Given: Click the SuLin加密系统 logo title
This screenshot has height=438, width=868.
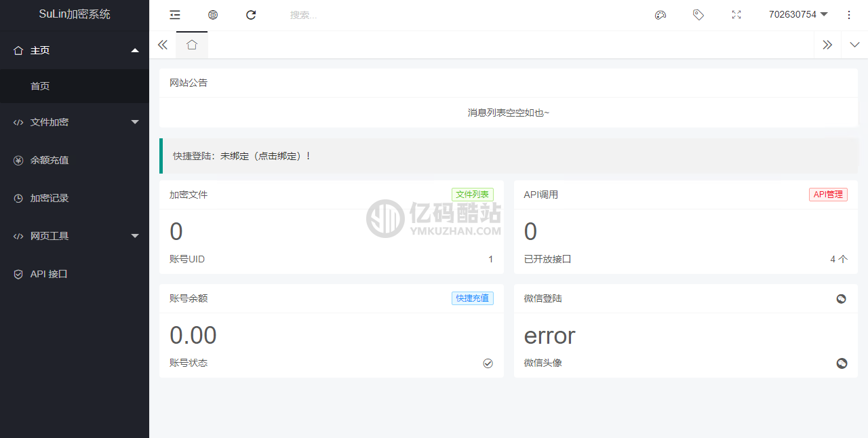Looking at the screenshot, I should click(x=75, y=14).
